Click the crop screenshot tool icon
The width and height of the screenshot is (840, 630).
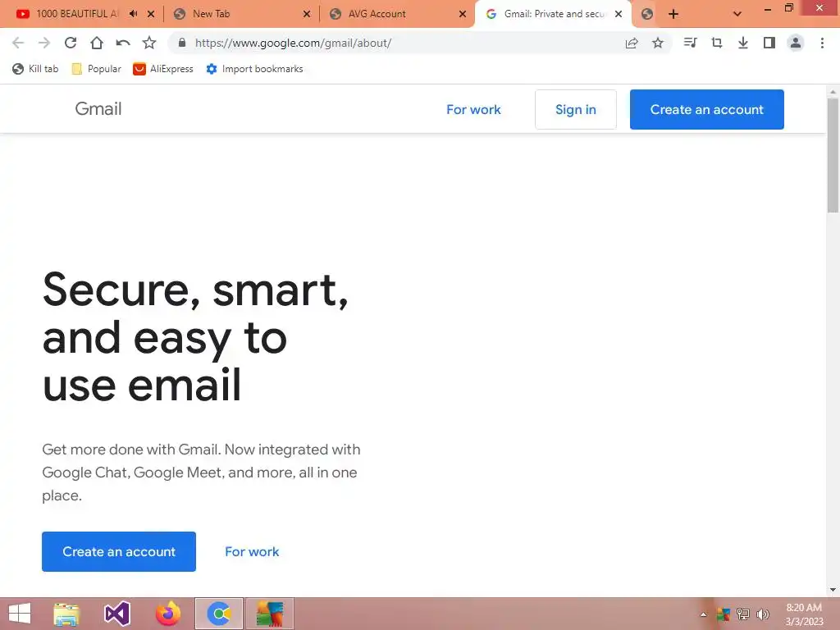[x=717, y=43]
